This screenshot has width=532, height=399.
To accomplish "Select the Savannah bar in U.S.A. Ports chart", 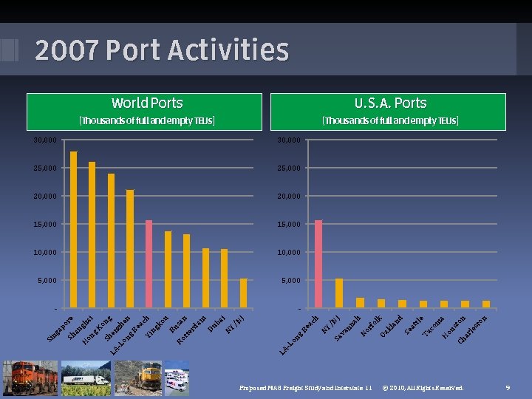I will (361, 303).
